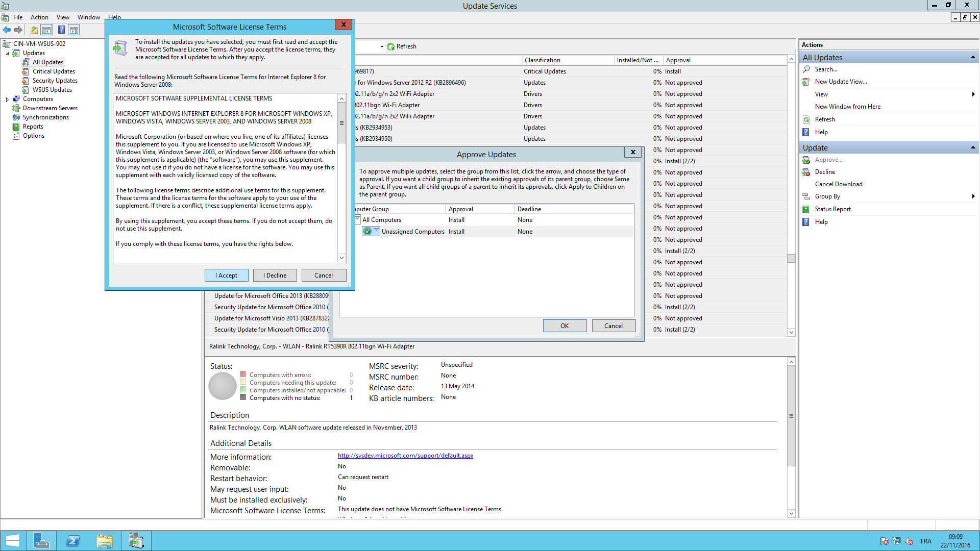980x551 pixels.
Task: Click the New Update View icon
Action: tap(806, 82)
